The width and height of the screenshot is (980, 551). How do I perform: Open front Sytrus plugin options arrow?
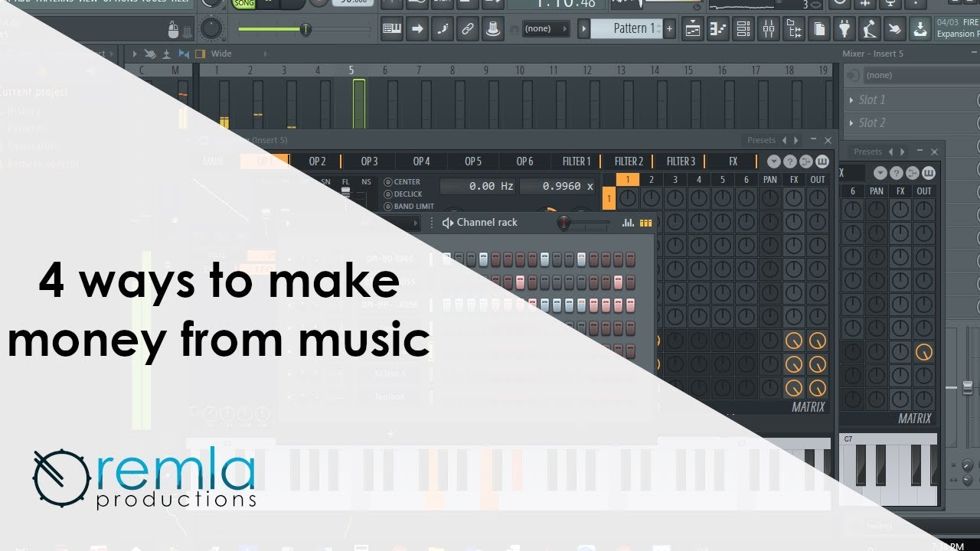[773, 161]
